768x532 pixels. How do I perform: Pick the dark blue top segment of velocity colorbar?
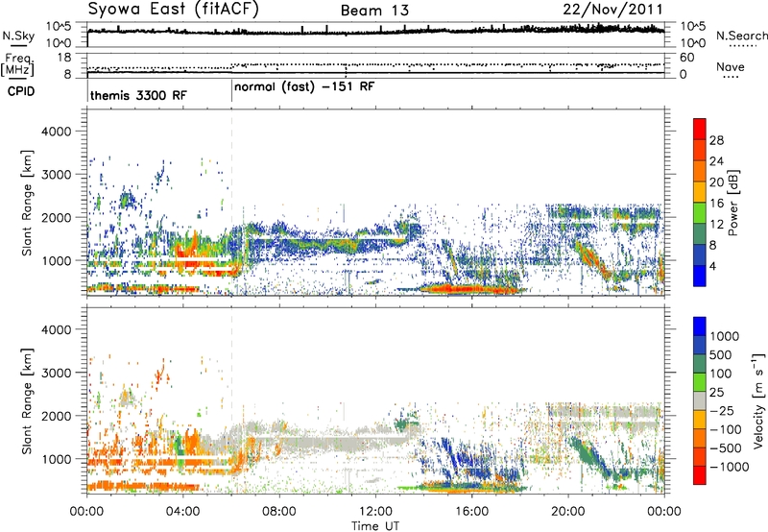700,326
